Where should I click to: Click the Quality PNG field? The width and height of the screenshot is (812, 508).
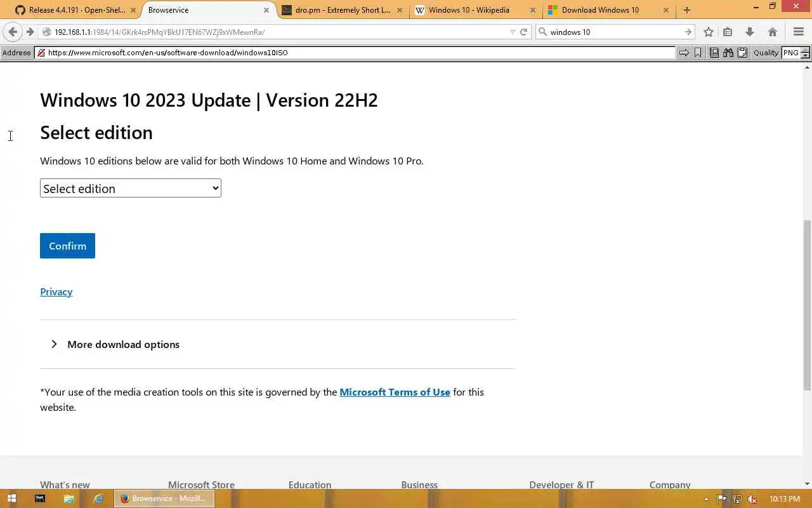click(791, 53)
